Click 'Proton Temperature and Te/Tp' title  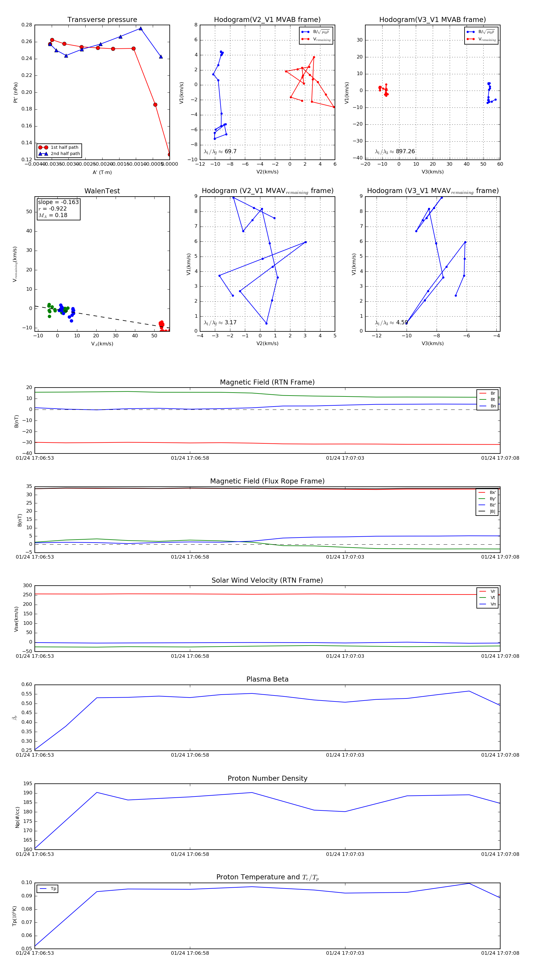[x=267, y=877]
